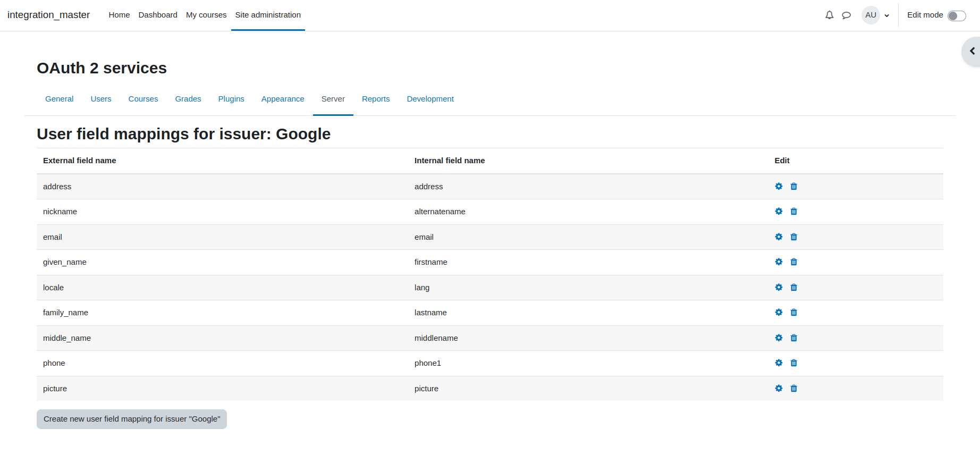Delete the nickname field mapping
Screen dimensions: 980x462
click(793, 212)
